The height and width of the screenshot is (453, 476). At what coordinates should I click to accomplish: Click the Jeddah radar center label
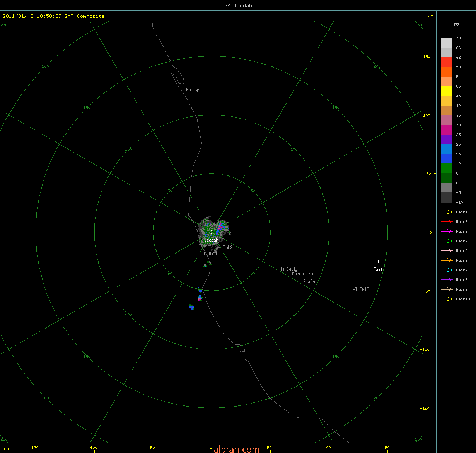[211, 240]
